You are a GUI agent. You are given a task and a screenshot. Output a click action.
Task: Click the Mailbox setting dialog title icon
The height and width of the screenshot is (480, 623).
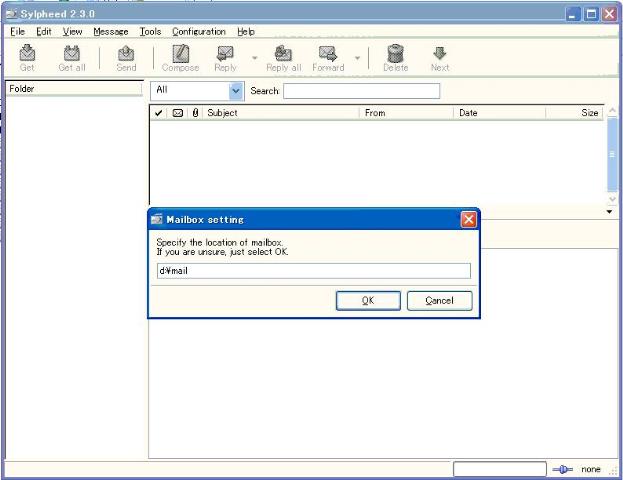(x=157, y=219)
